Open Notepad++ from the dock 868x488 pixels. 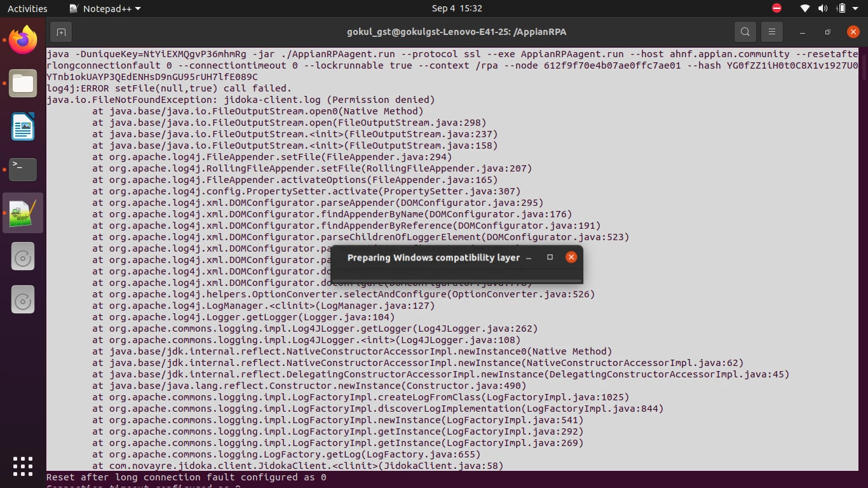tap(23, 213)
